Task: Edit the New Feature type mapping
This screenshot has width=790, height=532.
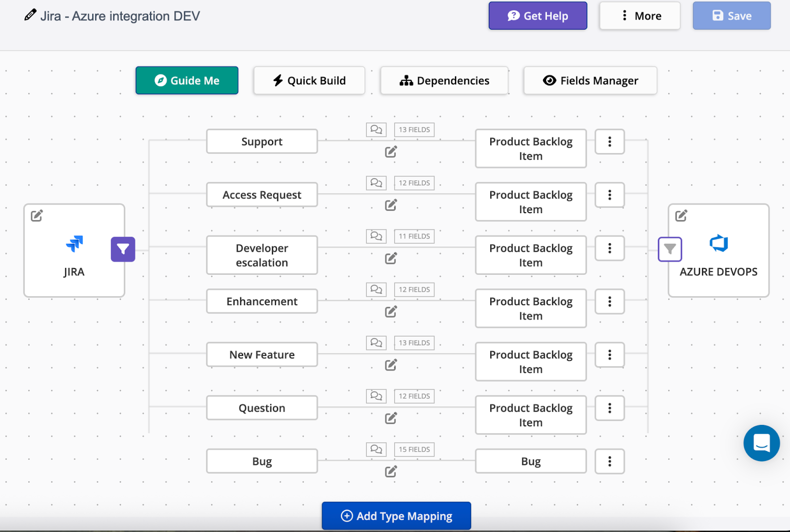Action: click(391, 365)
